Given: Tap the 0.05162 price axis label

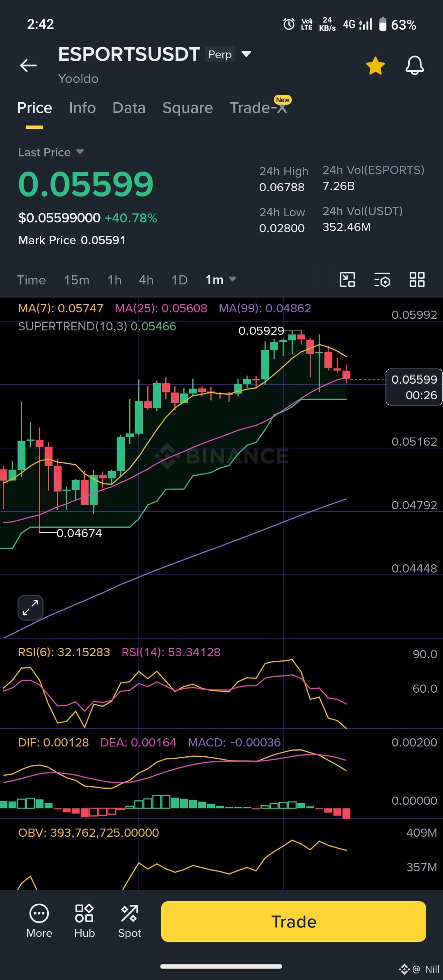Looking at the screenshot, I should [414, 442].
